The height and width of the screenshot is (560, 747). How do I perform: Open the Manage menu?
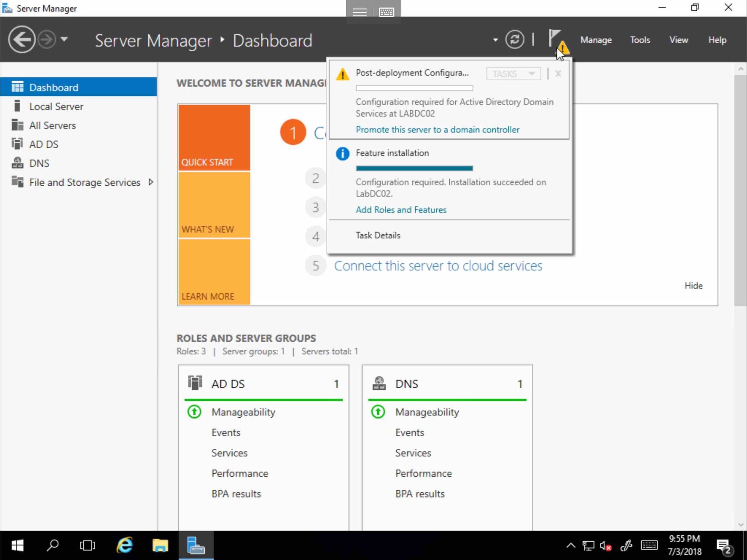point(596,40)
